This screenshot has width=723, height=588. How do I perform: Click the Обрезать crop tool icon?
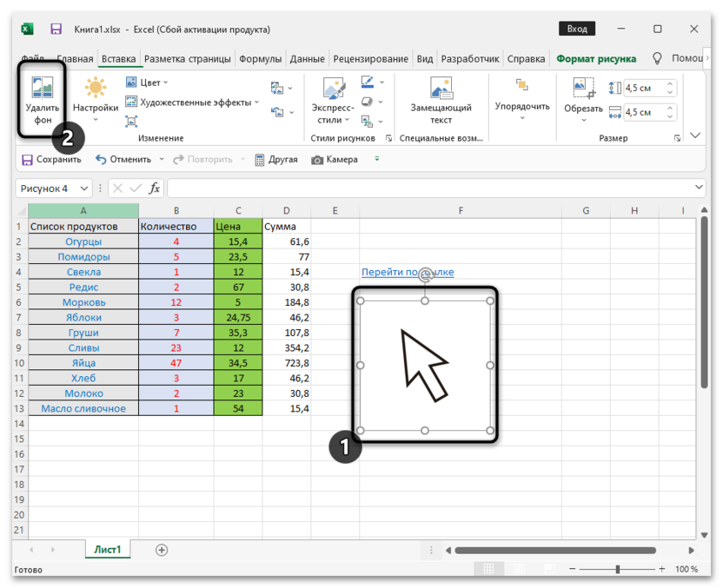coord(583,89)
